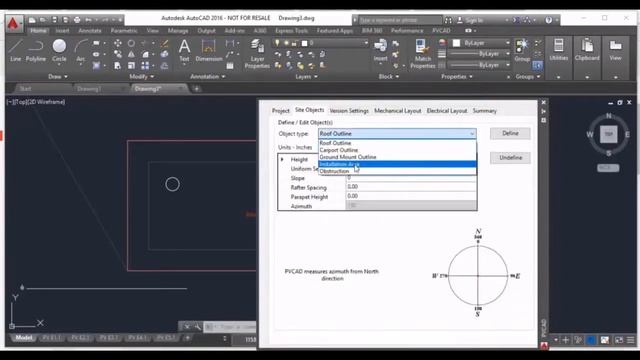Select the Polyline tool
The image size is (640, 360).
(36, 51)
